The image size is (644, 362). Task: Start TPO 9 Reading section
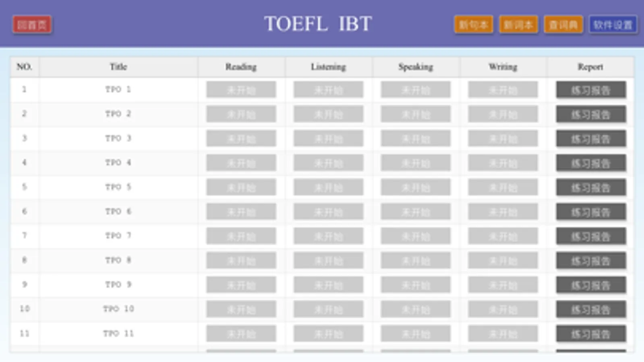pos(241,285)
